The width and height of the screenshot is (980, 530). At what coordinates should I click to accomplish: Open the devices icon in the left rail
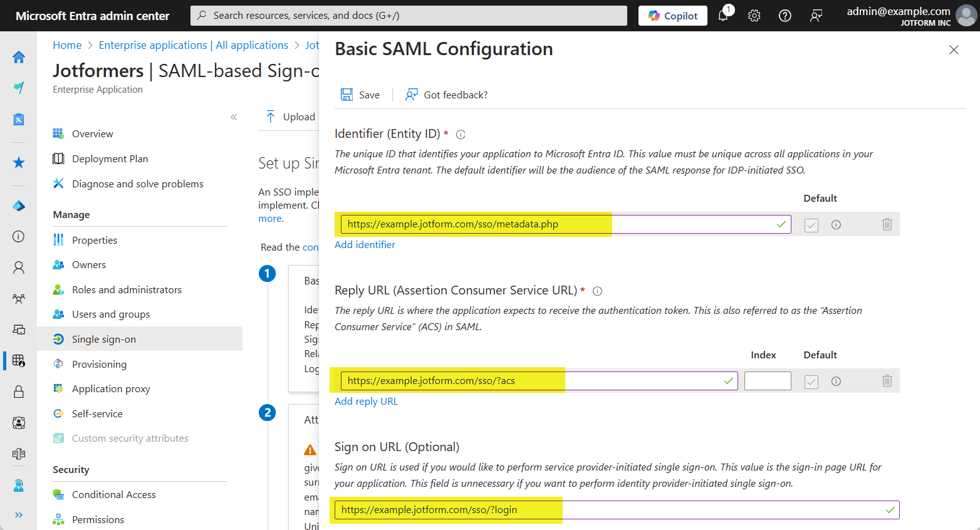tap(19, 330)
